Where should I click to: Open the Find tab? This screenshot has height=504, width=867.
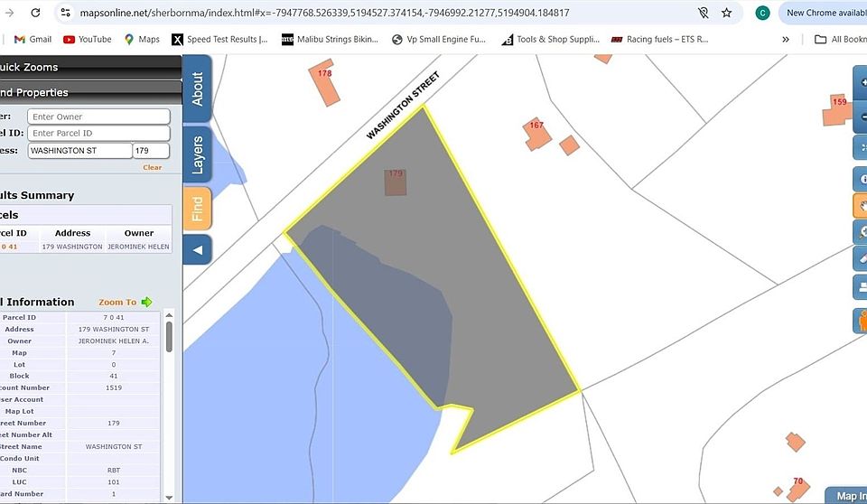197,209
